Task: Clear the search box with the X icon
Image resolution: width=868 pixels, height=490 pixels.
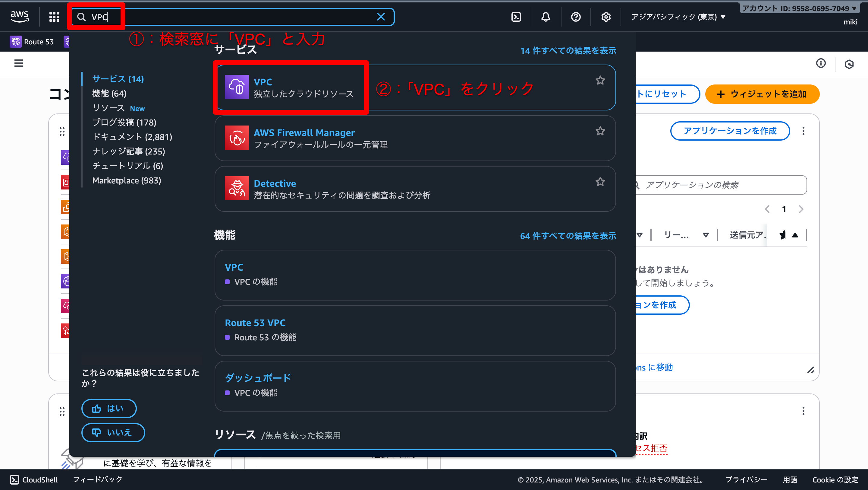Action: 381,17
